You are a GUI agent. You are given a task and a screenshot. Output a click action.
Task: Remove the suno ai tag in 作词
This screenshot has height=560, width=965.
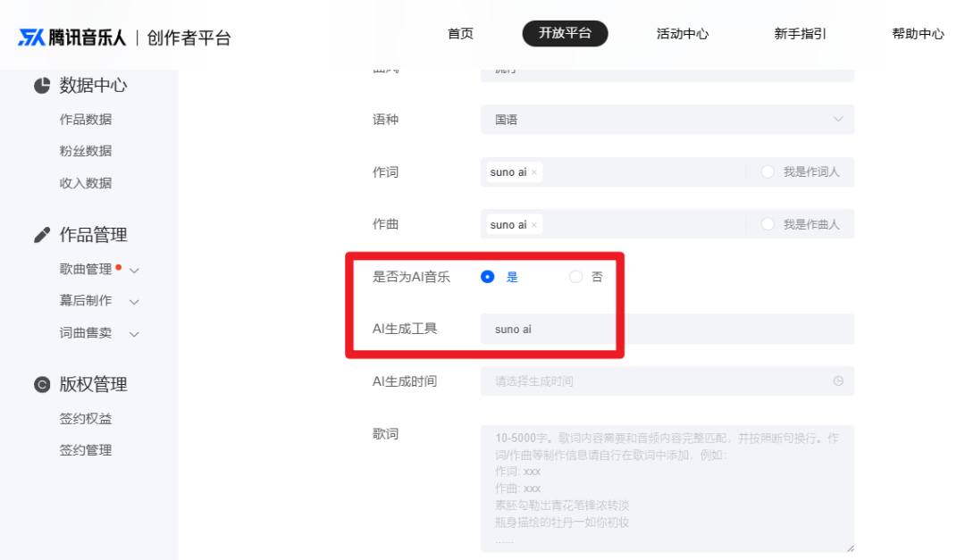point(534,172)
